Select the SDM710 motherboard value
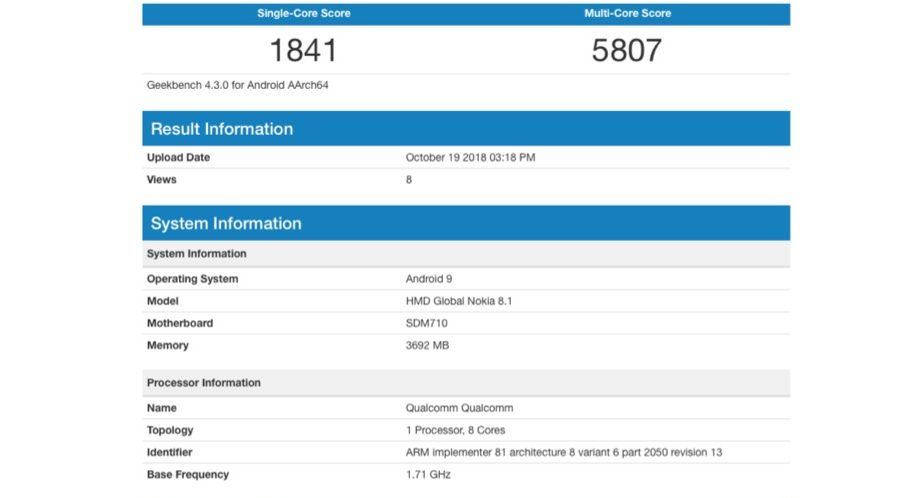Image resolution: width=912 pixels, height=498 pixels. click(x=429, y=323)
